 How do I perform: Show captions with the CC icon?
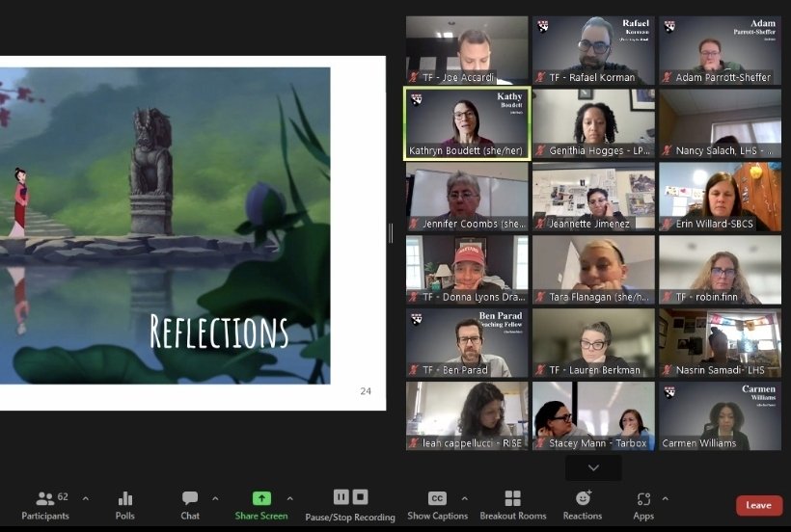pyautogui.click(x=437, y=498)
